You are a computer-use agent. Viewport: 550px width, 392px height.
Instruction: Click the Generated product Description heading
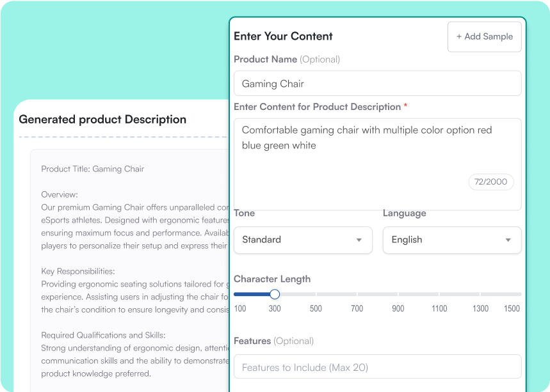[102, 120]
